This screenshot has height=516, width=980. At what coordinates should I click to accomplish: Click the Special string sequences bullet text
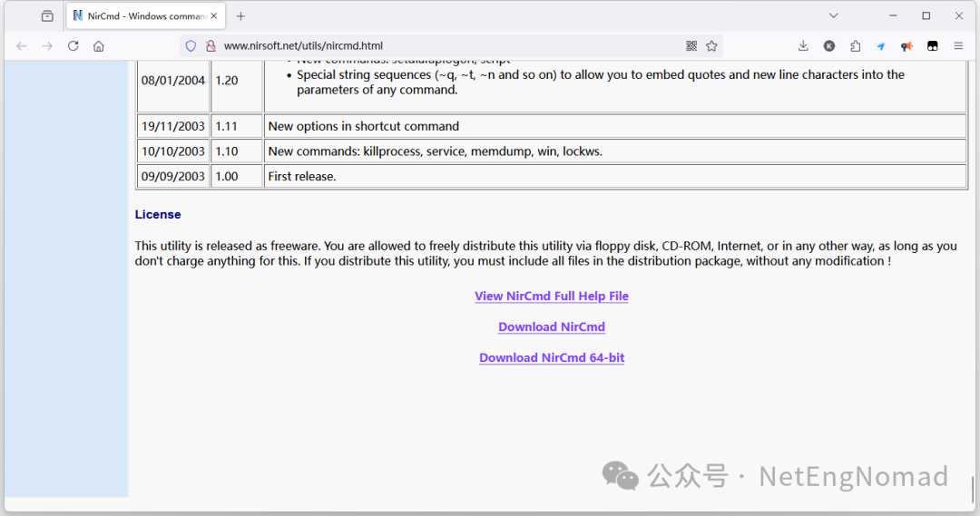(600, 82)
